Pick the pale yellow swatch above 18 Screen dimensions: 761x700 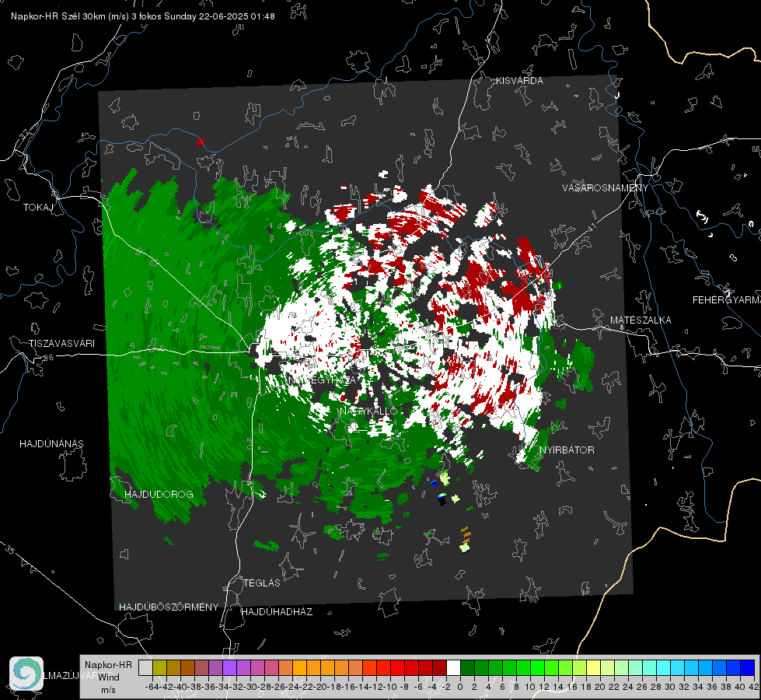point(594,667)
